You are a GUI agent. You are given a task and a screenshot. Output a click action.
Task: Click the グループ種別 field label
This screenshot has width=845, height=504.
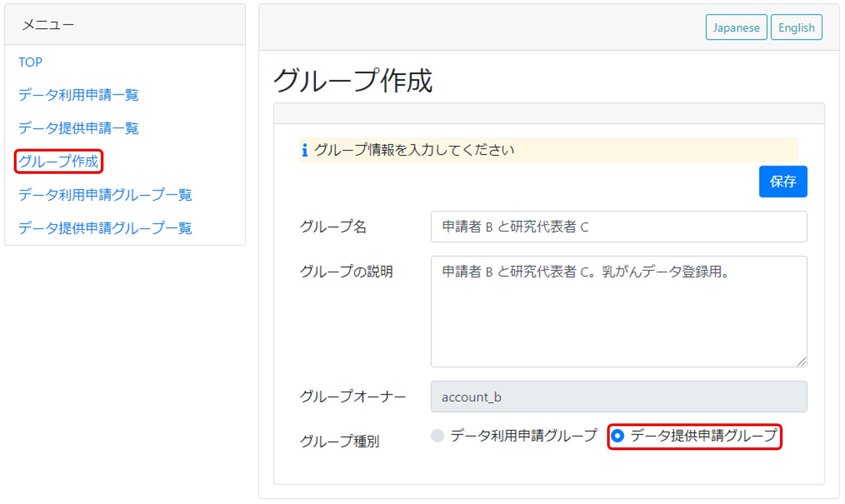click(x=339, y=441)
